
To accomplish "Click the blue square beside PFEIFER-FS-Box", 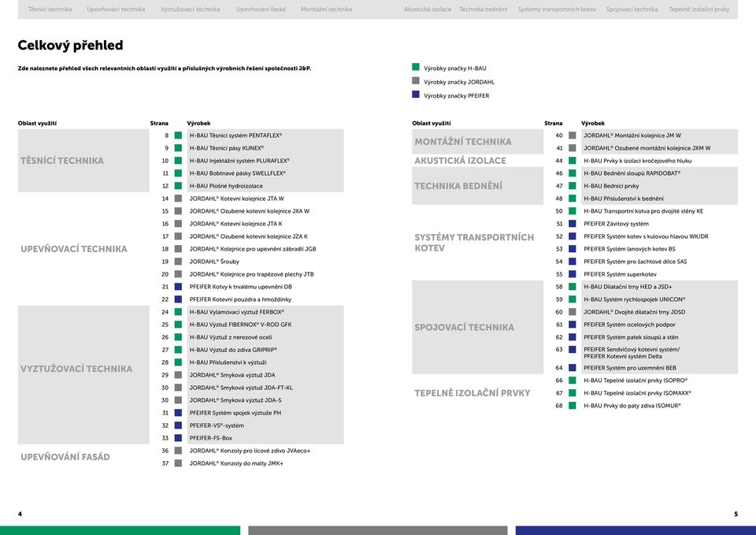I will (x=179, y=438).
